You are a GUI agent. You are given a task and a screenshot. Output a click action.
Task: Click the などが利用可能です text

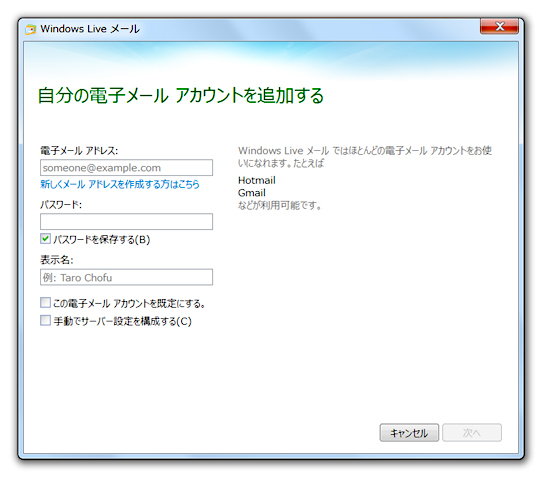pyautogui.click(x=280, y=206)
